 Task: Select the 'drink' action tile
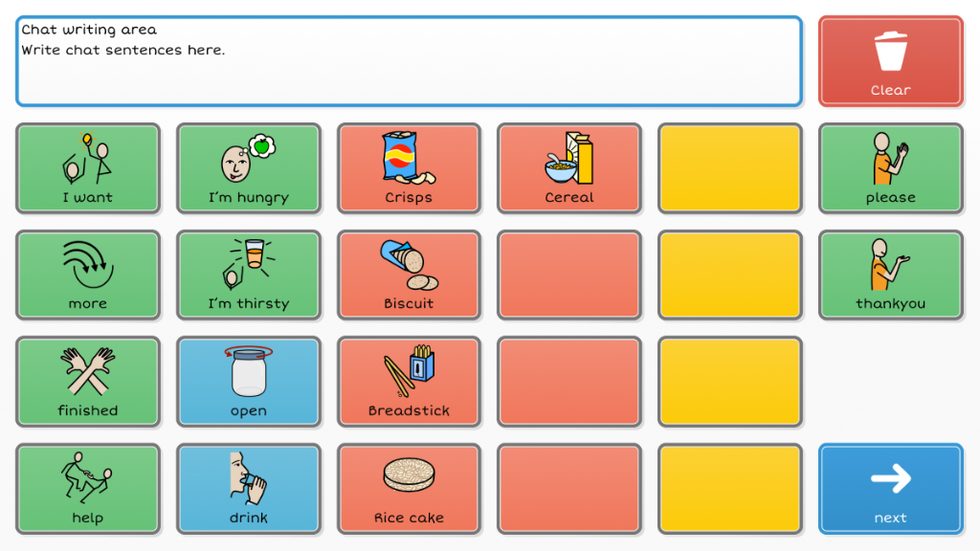click(249, 488)
